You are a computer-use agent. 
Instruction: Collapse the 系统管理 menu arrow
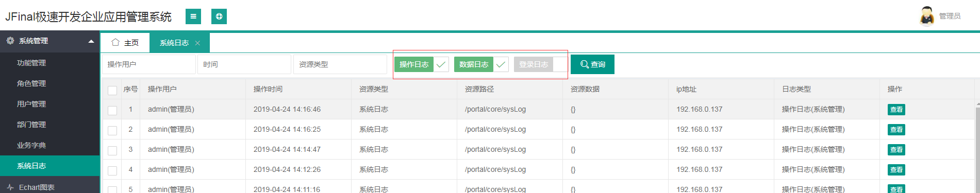[91, 41]
